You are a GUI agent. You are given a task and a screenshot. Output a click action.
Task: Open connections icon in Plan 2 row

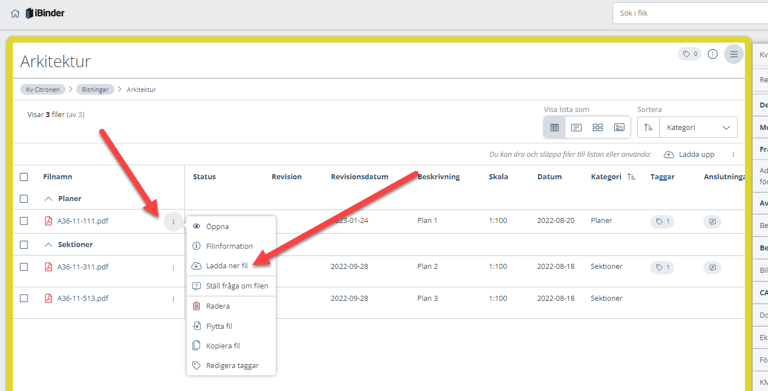pyautogui.click(x=712, y=268)
